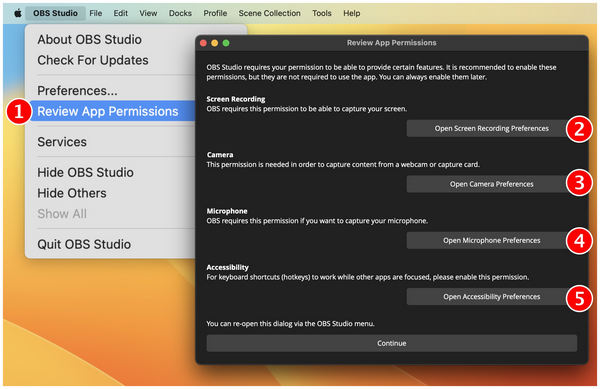Click Open Microphone Preferences button
Image resolution: width=600 pixels, height=389 pixels.
[x=491, y=240]
